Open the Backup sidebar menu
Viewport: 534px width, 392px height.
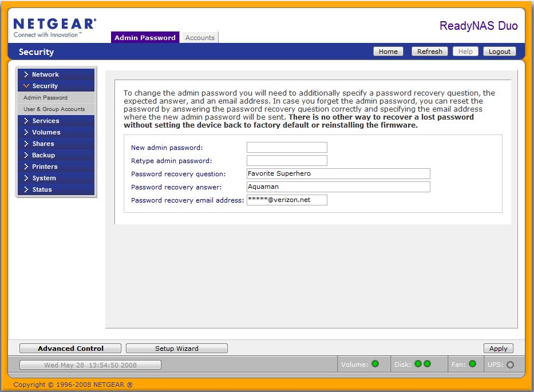56,155
